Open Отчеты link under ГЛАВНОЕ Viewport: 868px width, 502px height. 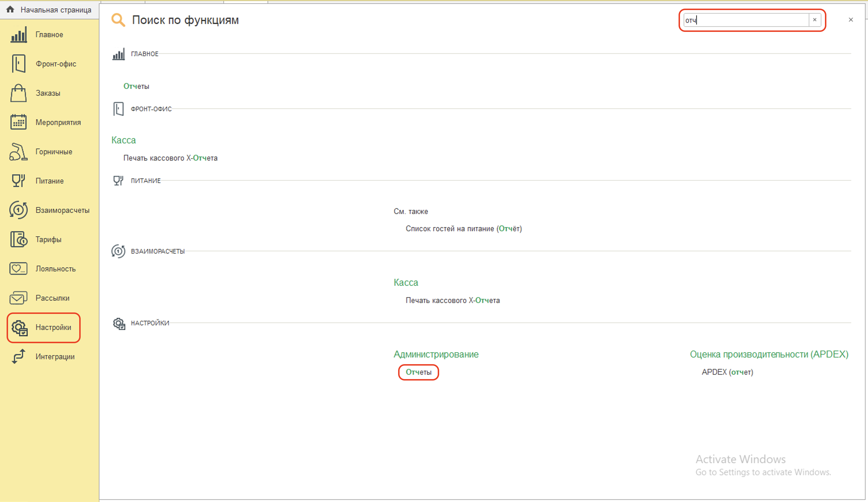pyautogui.click(x=136, y=86)
